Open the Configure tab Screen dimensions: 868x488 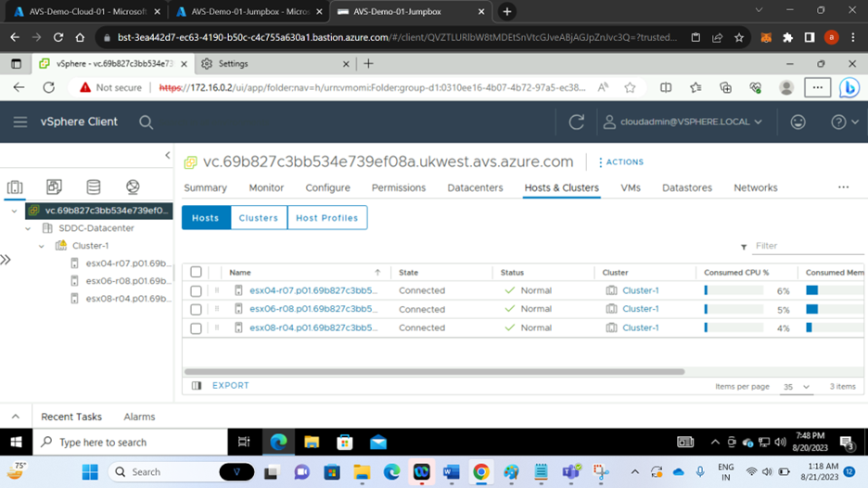pos(327,187)
